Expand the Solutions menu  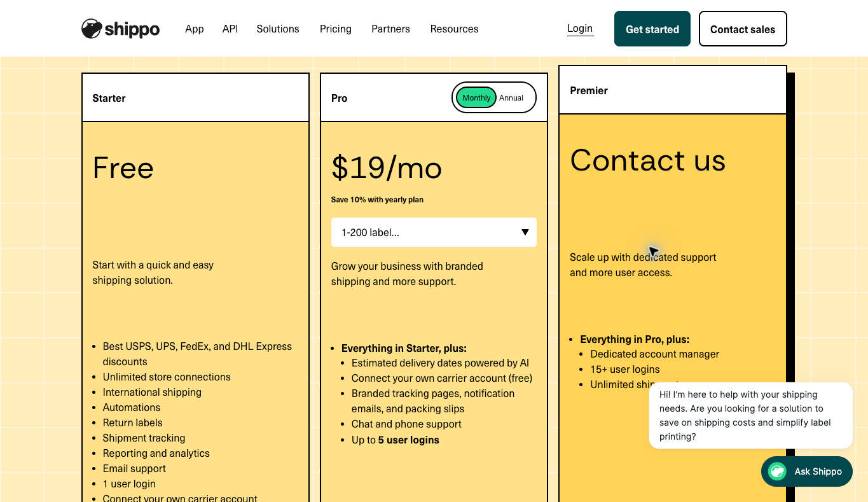tap(278, 29)
